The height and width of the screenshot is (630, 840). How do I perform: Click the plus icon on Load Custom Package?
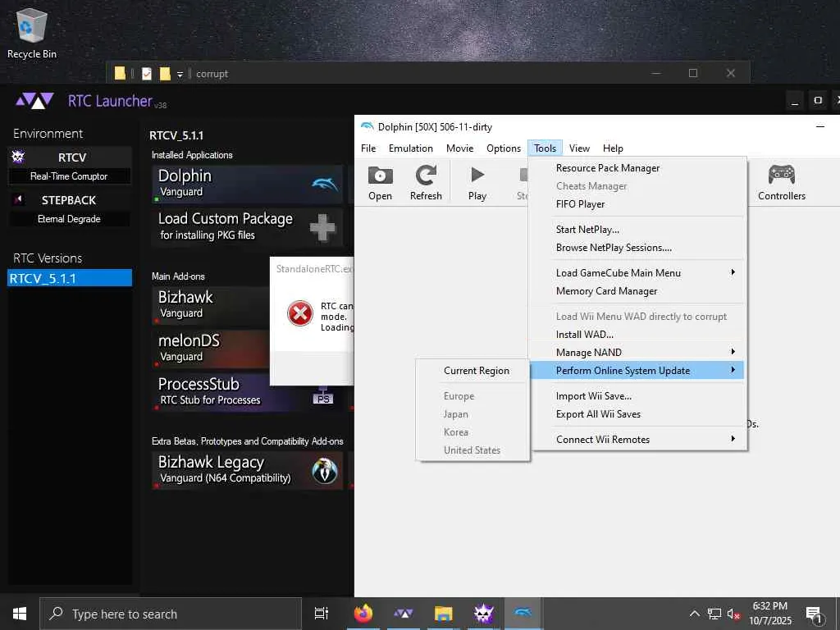322,228
